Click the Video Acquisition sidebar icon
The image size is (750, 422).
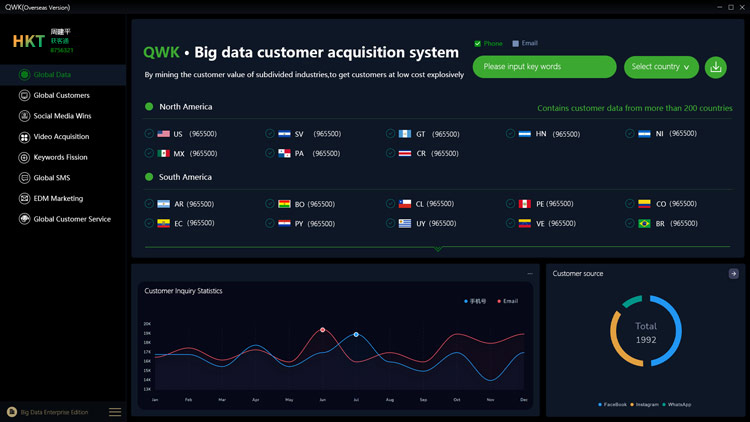pos(25,137)
